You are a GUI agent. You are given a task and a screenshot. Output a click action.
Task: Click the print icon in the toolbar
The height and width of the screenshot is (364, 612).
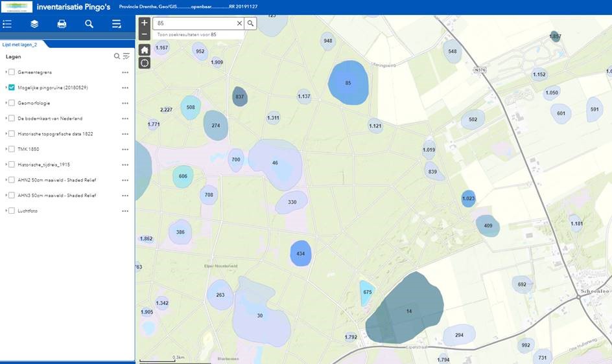(x=62, y=24)
